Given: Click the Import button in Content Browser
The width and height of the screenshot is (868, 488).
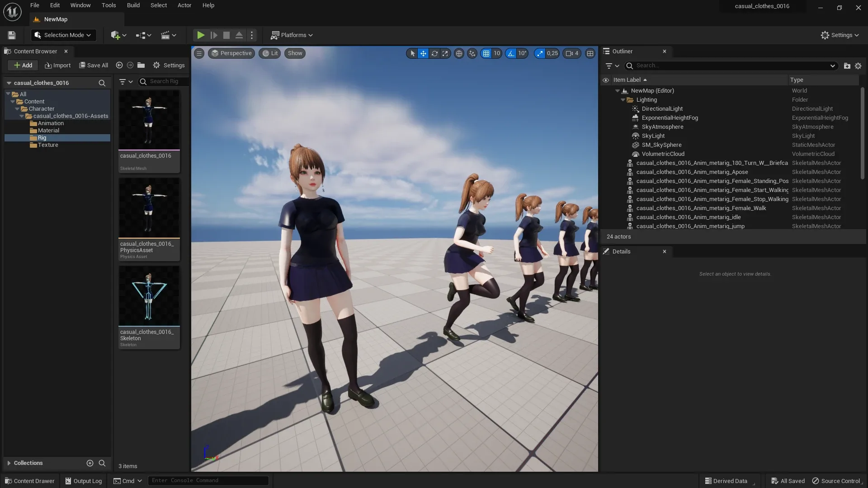Looking at the screenshot, I should 57,65.
